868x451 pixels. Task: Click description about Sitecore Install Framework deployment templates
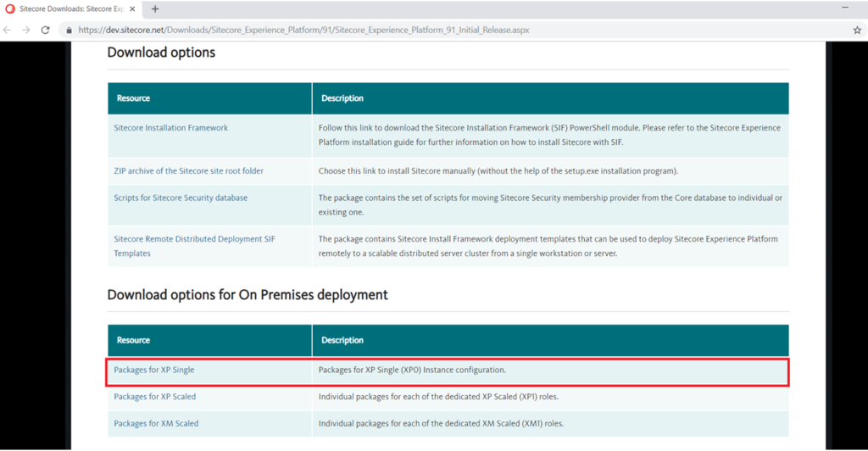click(x=548, y=246)
